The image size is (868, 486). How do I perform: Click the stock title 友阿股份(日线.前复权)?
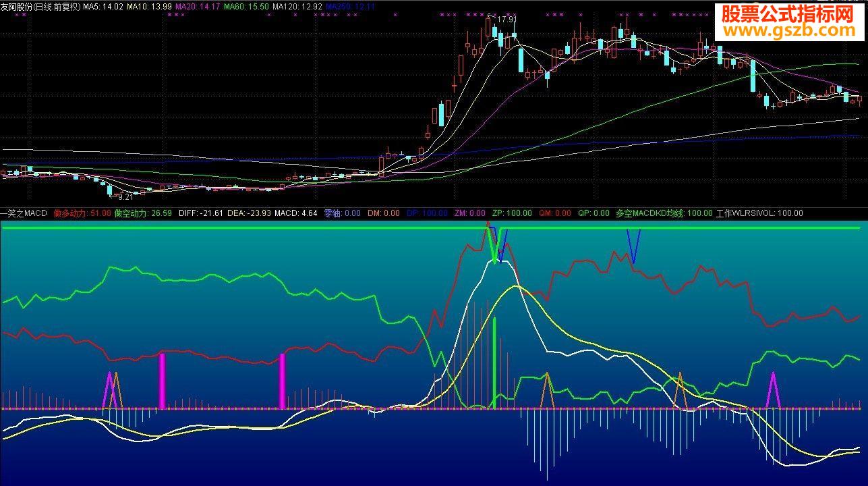(40, 6)
